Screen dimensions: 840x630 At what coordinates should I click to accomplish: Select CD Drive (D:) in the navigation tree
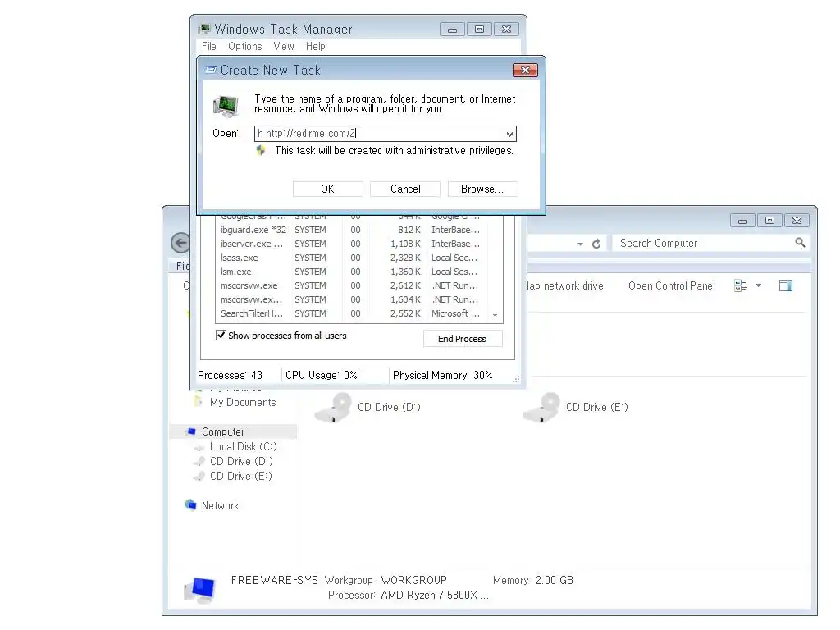[x=241, y=461]
